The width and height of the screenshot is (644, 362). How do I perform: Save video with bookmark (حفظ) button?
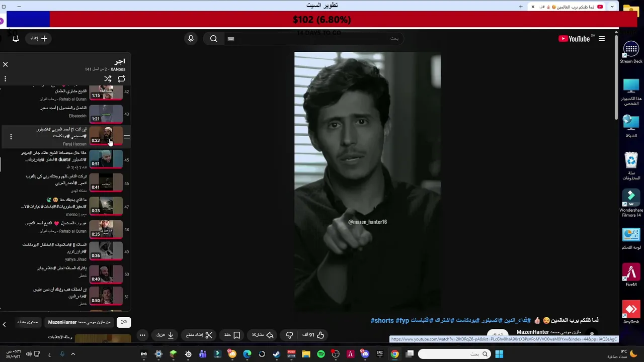(x=232, y=335)
